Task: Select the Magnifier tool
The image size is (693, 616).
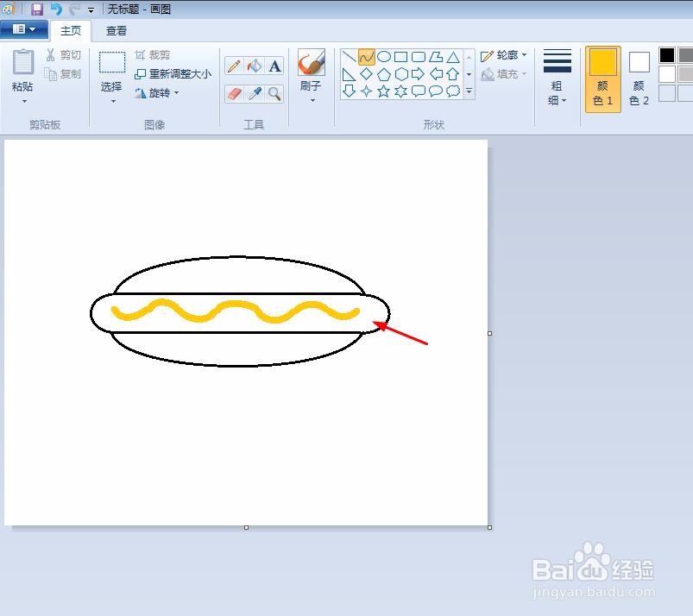Action: click(274, 94)
